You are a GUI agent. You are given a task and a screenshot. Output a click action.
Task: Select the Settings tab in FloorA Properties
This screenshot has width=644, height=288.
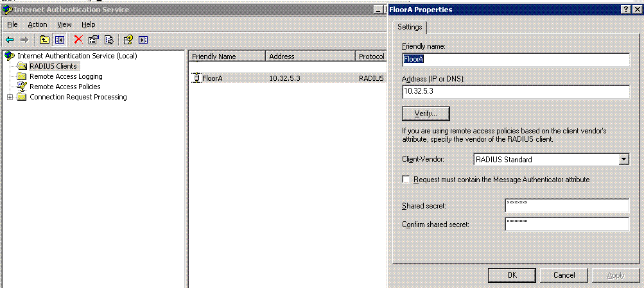(x=410, y=27)
